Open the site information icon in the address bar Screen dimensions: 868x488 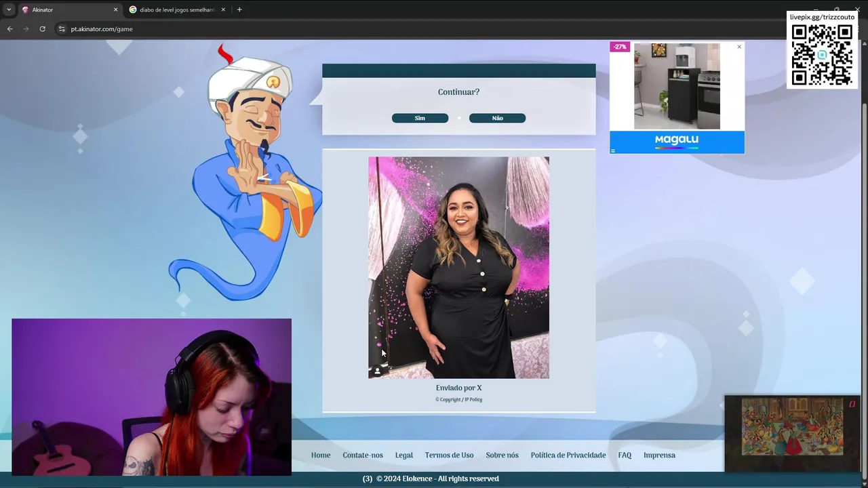(x=62, y=29)
